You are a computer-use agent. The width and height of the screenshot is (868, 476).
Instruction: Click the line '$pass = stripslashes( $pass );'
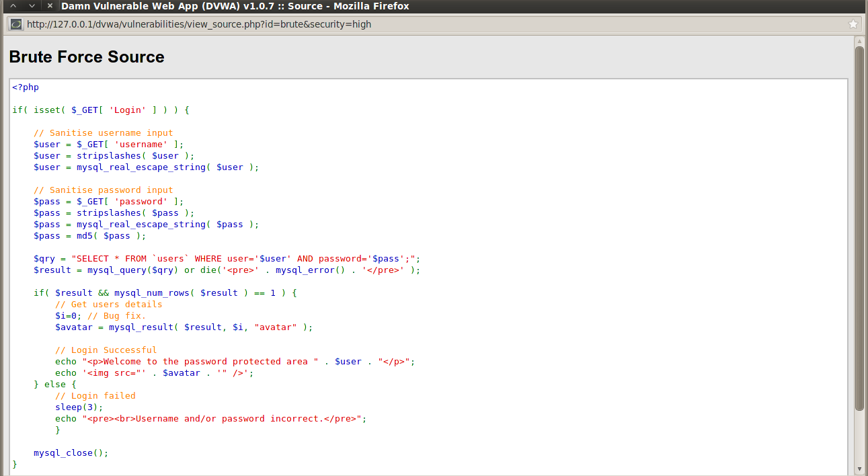coord(114,212)
